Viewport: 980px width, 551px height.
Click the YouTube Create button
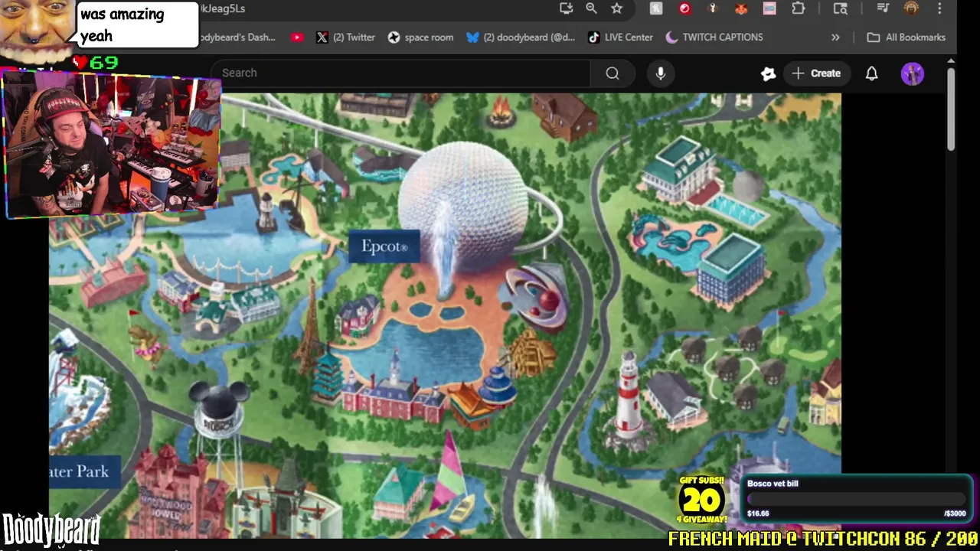pyautogui.click(x=816, y=73)
